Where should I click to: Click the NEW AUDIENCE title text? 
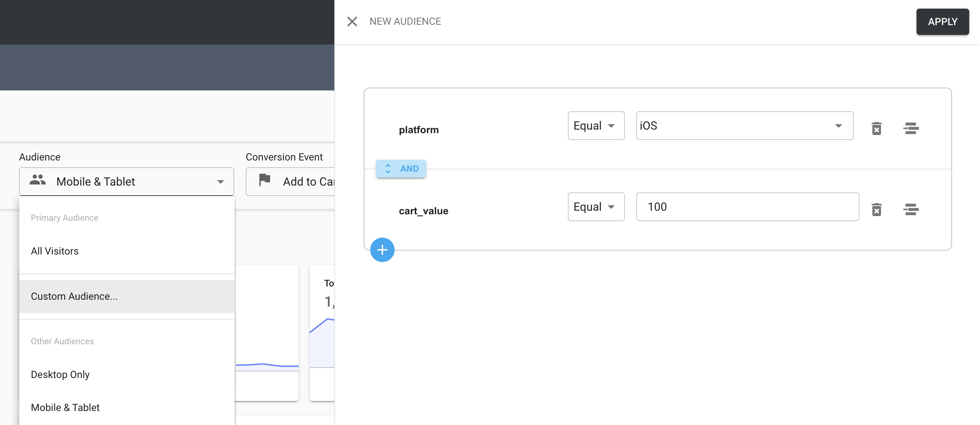point(405,21)
